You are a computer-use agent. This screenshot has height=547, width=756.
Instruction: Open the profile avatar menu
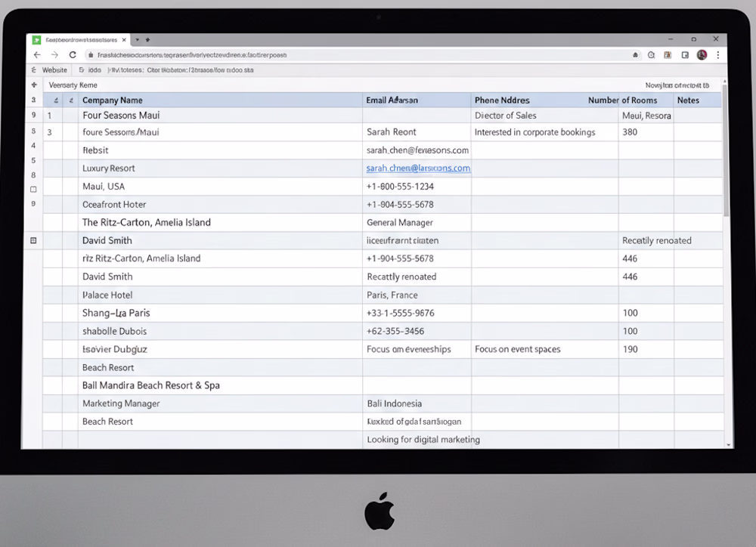click(x=702, y=55)
